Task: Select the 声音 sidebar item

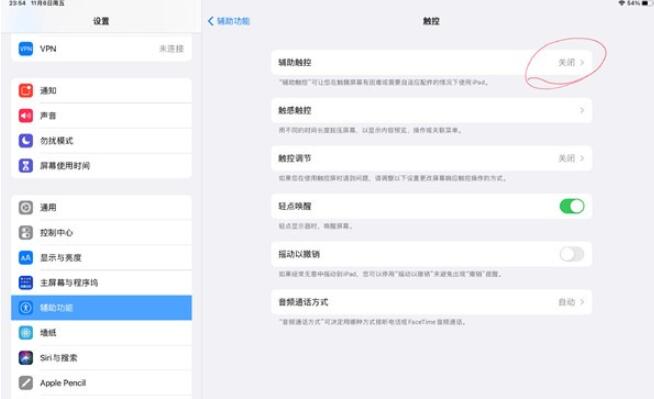Action: (101, 115)
